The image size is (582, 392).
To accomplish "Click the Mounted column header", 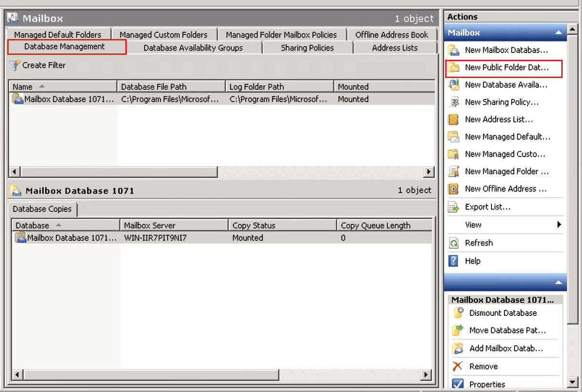I will click(385, 87).
